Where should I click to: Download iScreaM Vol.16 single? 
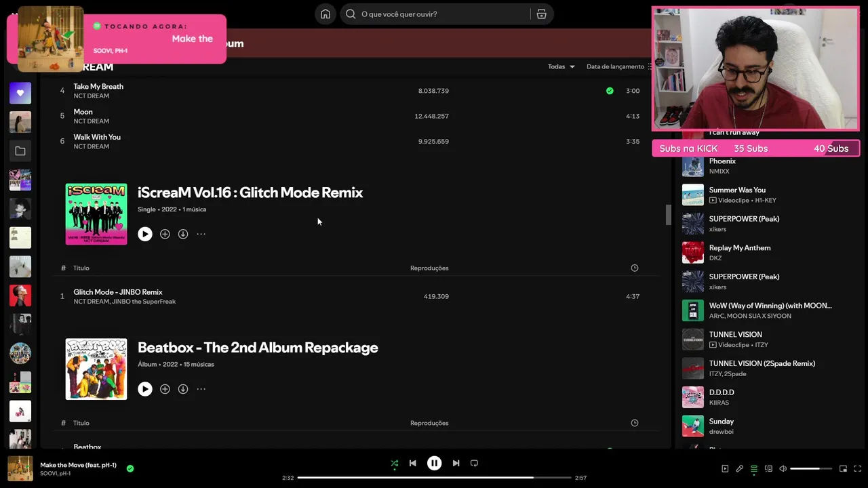pyautogui.click(x=183, y=234)
